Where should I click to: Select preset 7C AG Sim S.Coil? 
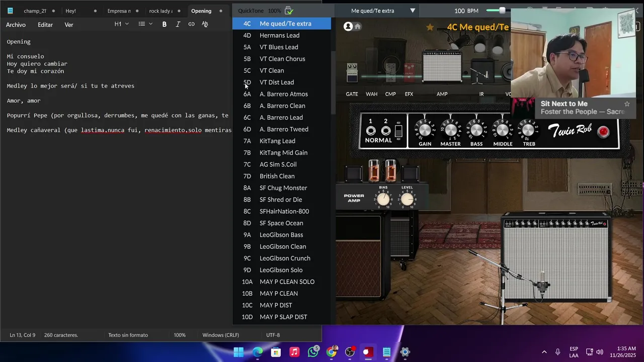(282, 164)
